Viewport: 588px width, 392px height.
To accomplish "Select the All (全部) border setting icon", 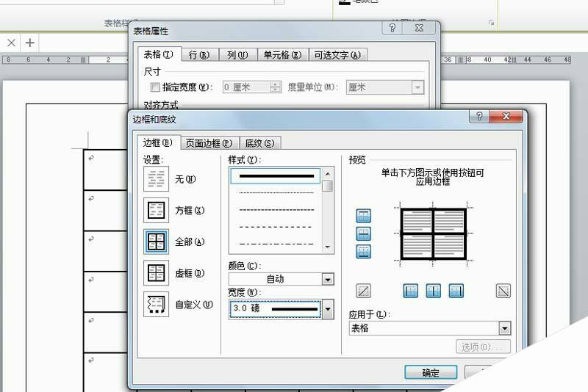I will tap(156, 242).
